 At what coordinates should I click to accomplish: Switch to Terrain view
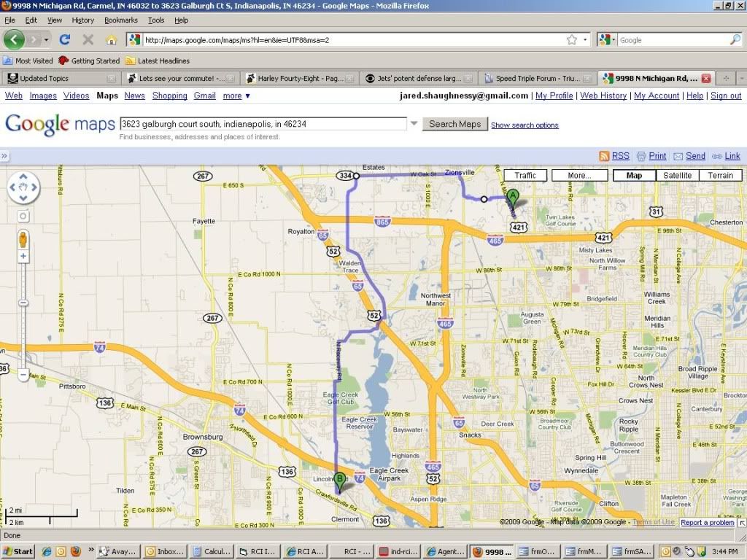[720, 175]
